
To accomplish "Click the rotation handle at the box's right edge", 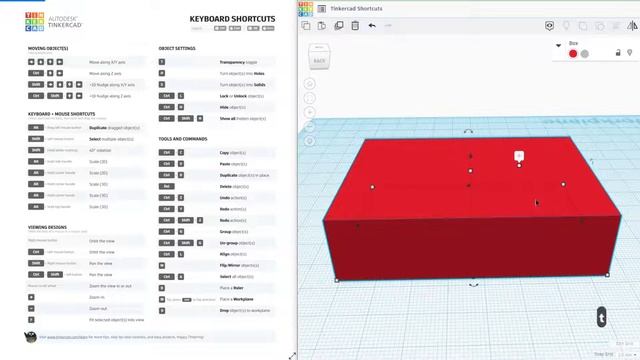I will tap(591, 162).
